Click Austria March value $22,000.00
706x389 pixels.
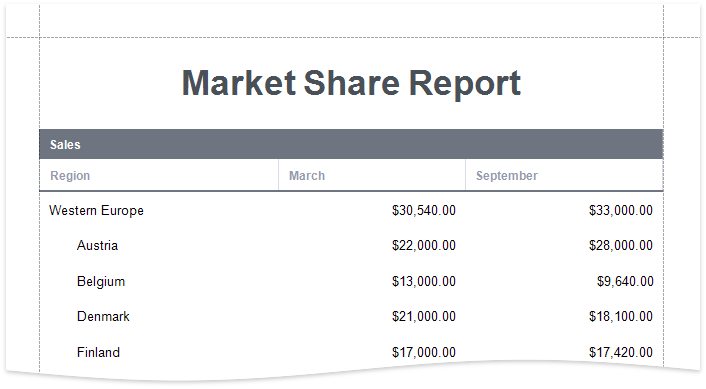tap(424, 245)
